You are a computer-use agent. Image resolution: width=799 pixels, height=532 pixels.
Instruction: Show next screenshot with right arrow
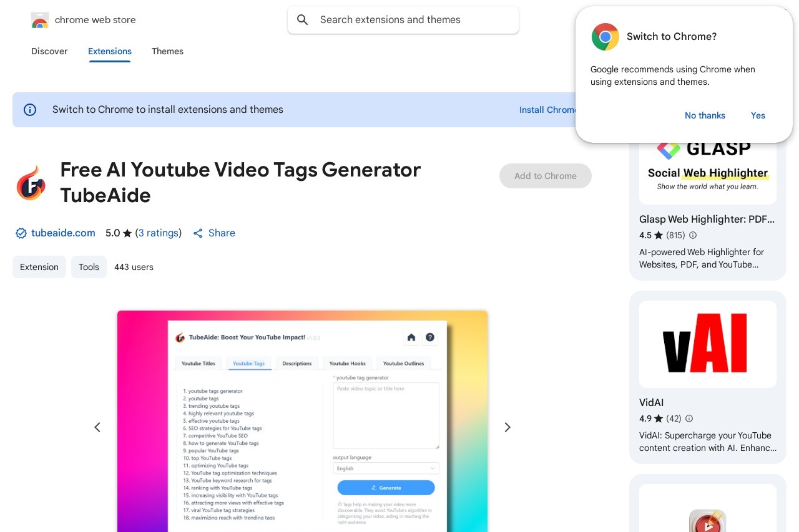pos(507,427)
